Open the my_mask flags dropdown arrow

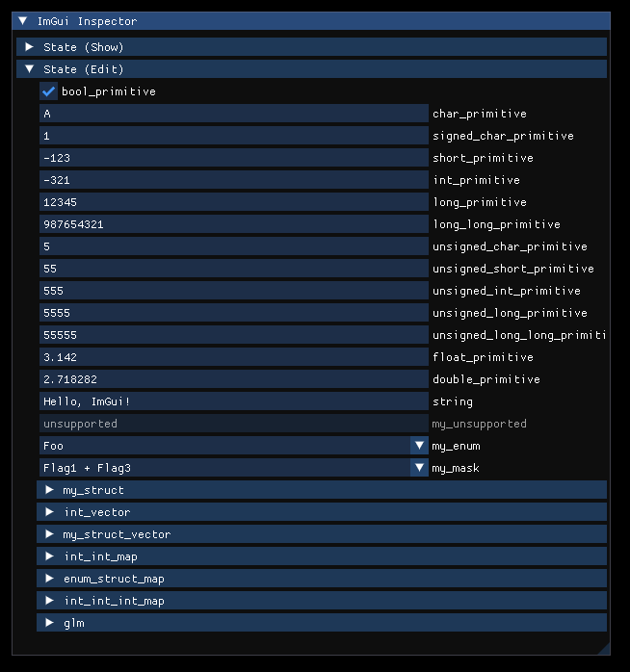click(x=419, y=468)
